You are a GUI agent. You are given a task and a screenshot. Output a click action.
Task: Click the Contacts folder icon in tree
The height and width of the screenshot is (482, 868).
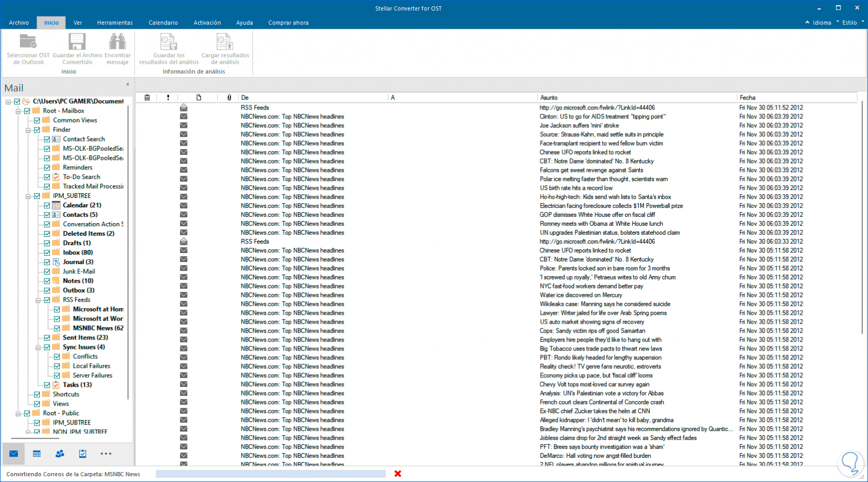point(56,215)
